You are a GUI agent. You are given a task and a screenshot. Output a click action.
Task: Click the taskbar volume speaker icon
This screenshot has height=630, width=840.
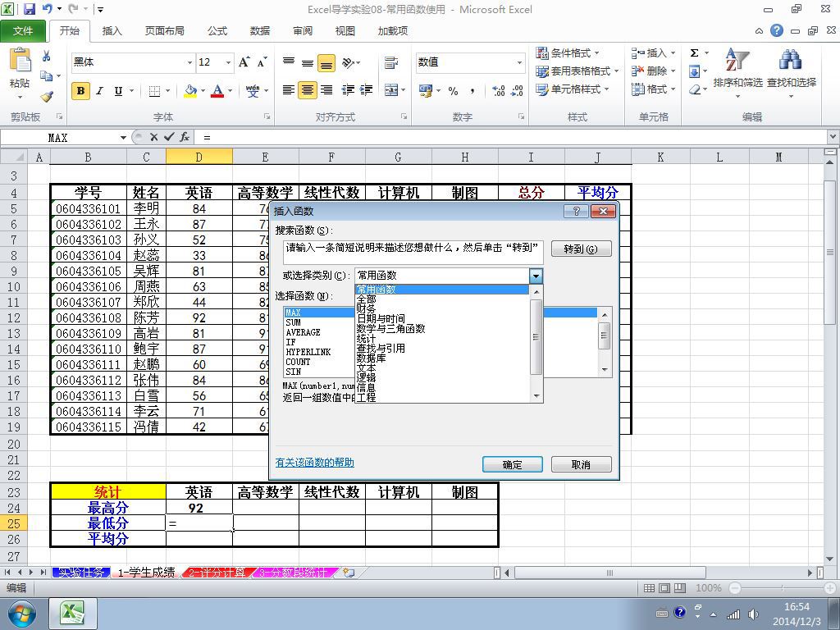click(753, 614)
